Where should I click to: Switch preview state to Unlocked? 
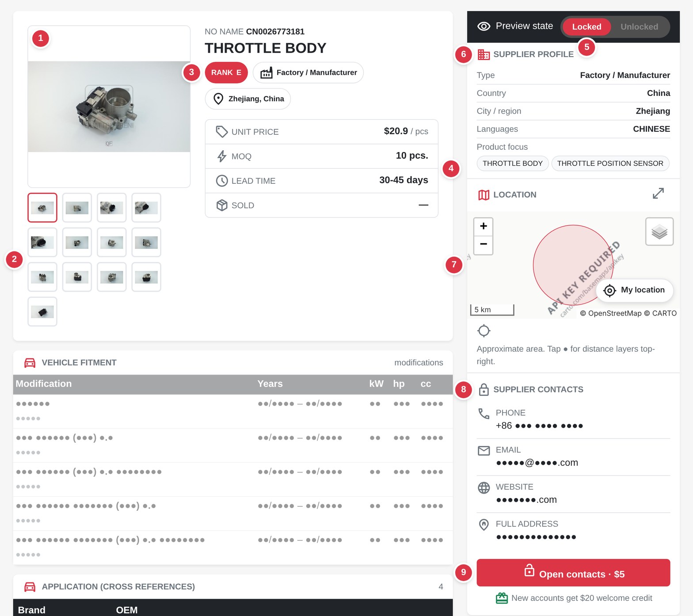tap(639, 27)
